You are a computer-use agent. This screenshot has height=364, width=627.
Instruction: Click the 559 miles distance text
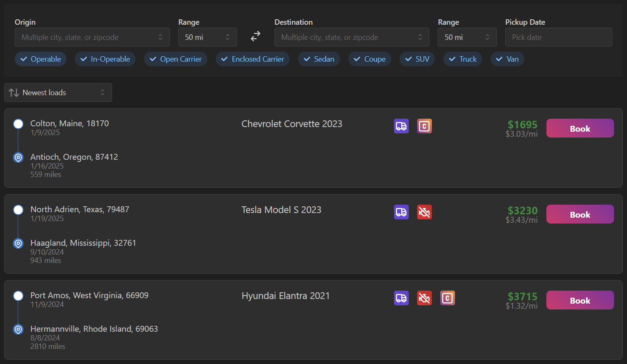tap(46, 174)
